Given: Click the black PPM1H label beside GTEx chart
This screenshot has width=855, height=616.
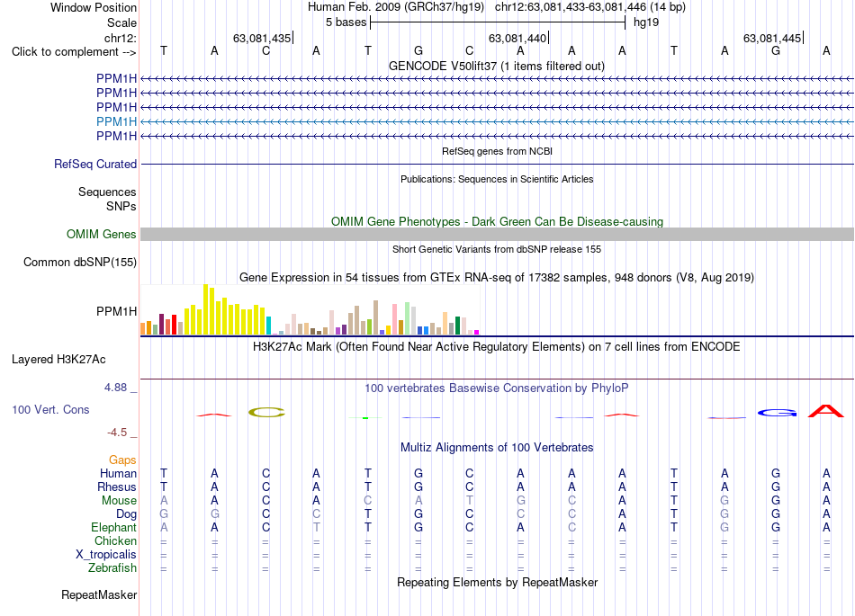Looking at the screenshot, I should pos(116,311).
